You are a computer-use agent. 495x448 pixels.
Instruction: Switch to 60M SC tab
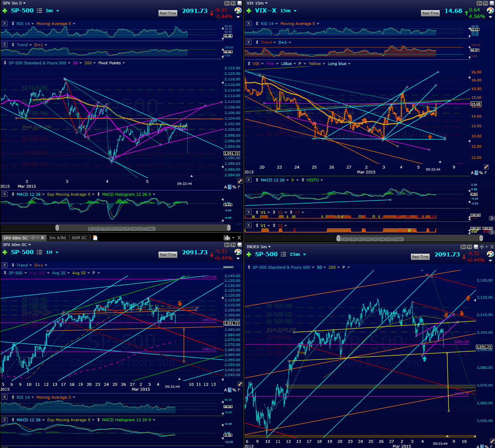[x=79, y=238]
